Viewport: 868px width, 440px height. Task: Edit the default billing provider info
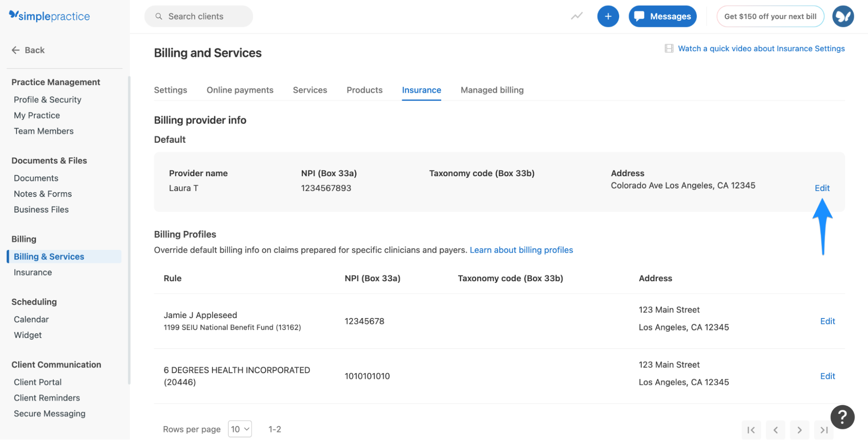tap(822, 188)
